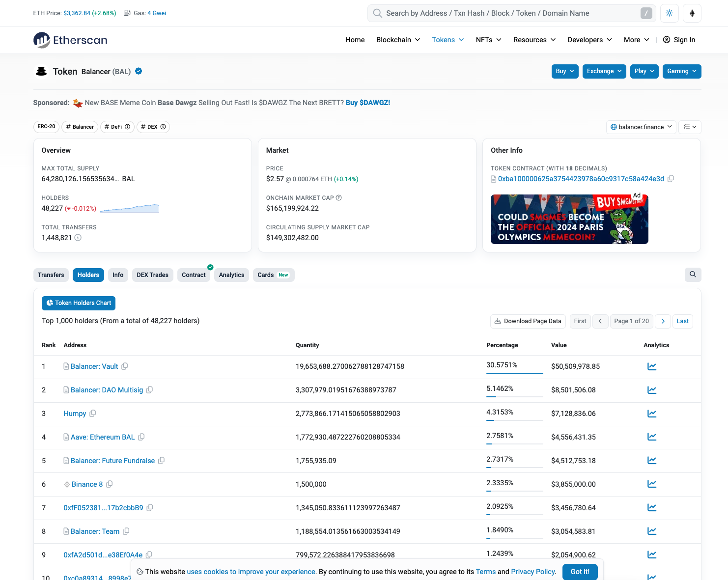Go to next page of holders

pos(663,321)
